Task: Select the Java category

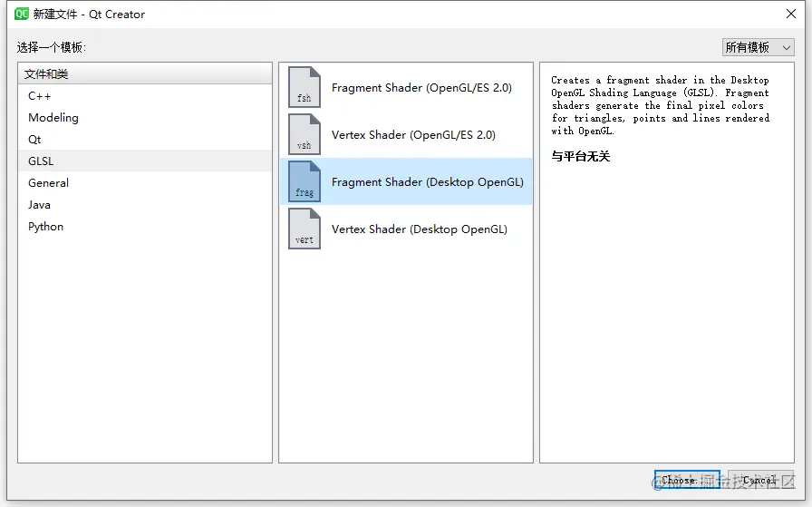Action: click(145, 205)
